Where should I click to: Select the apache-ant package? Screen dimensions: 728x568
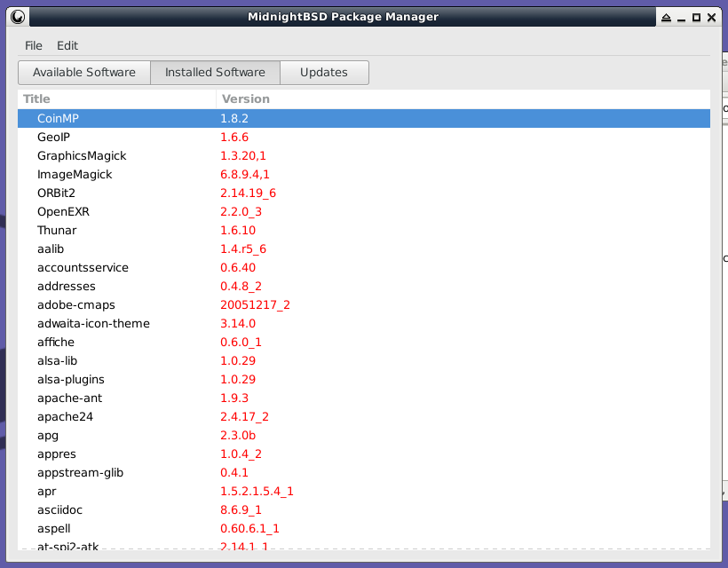click(69, 398)
